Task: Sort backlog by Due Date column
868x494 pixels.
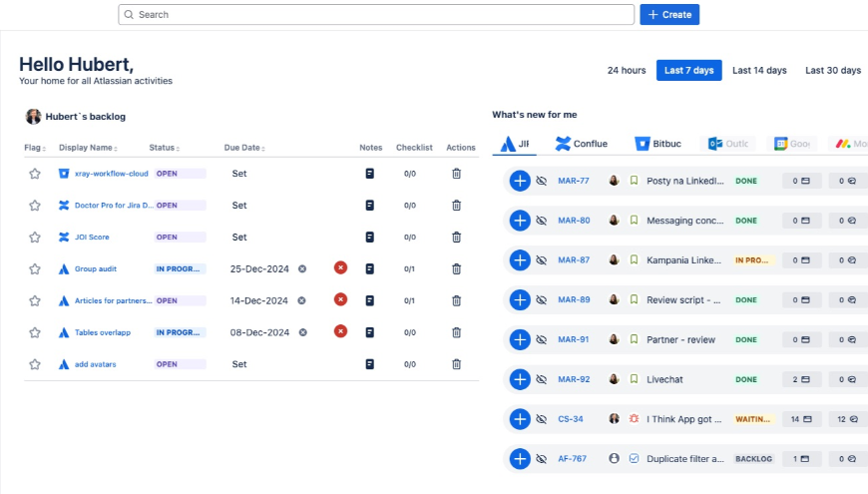Action: [x=244, y=148]
